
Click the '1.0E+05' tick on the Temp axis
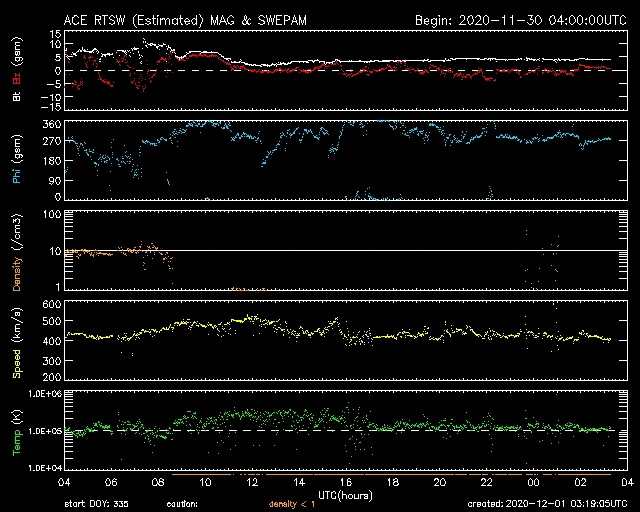45,431
